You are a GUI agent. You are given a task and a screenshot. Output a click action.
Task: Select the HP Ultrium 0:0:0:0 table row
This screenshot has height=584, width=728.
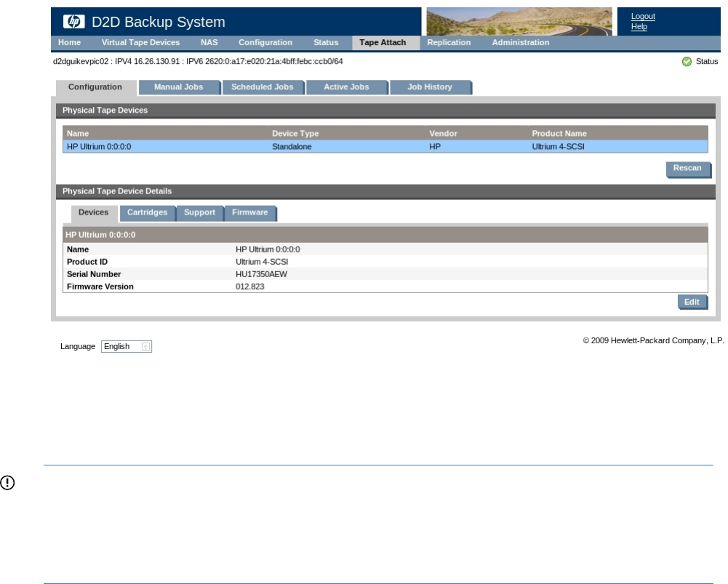(385, 147)
